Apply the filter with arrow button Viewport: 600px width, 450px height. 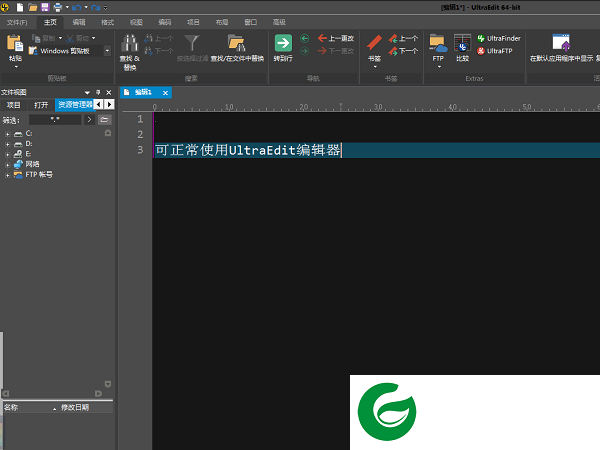(x=89, y=120)
